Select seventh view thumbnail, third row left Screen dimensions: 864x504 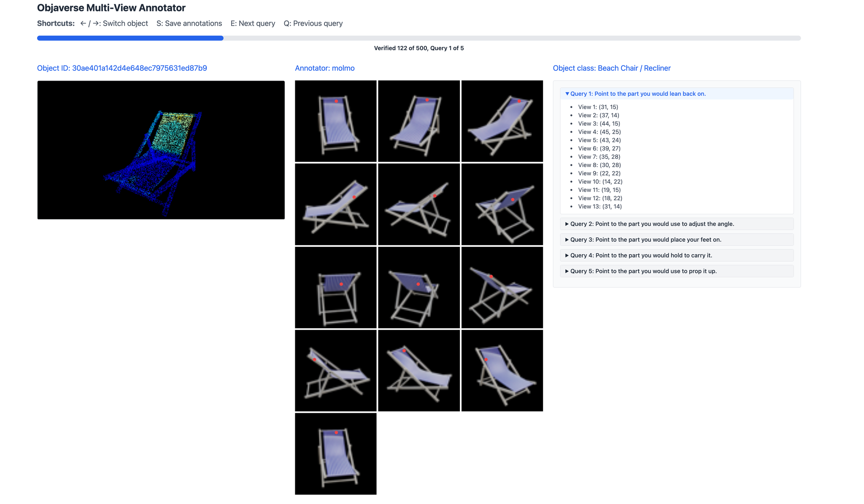pos(336,287)
